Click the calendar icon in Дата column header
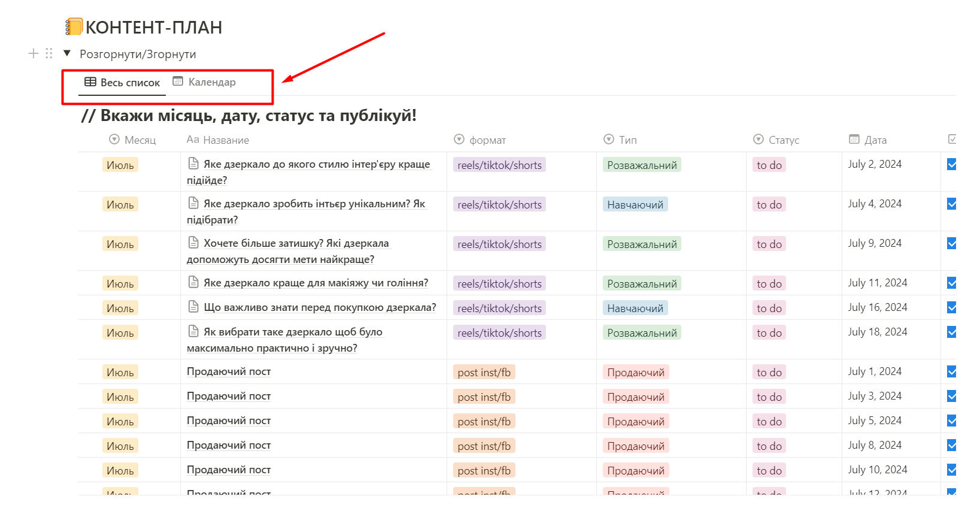980x511 pixels. pyautogui.click(x=854, y=140)
